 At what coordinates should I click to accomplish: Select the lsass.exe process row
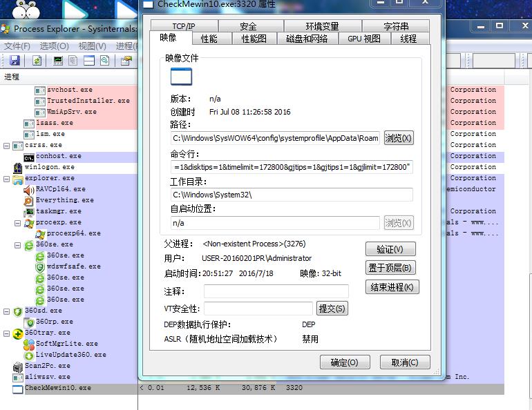tap(69, 123)
